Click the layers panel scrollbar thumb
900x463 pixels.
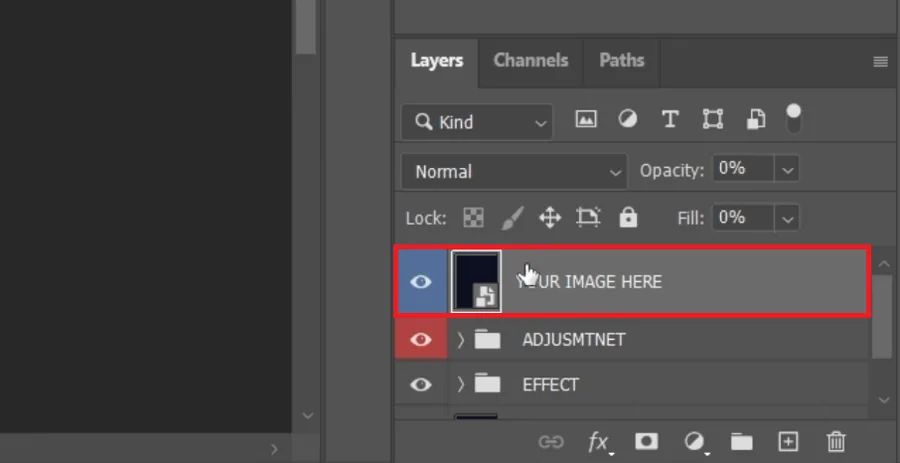(x=882, y=316)
